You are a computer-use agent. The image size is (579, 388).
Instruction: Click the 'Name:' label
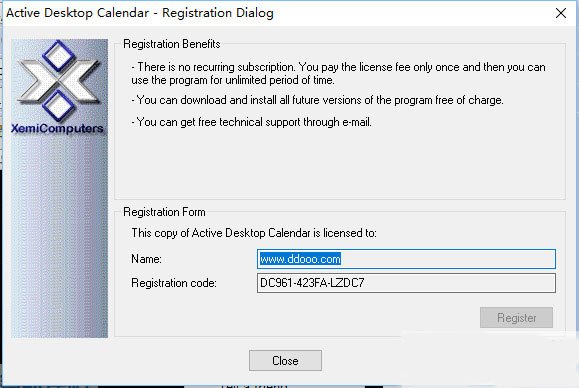(146, 259)
